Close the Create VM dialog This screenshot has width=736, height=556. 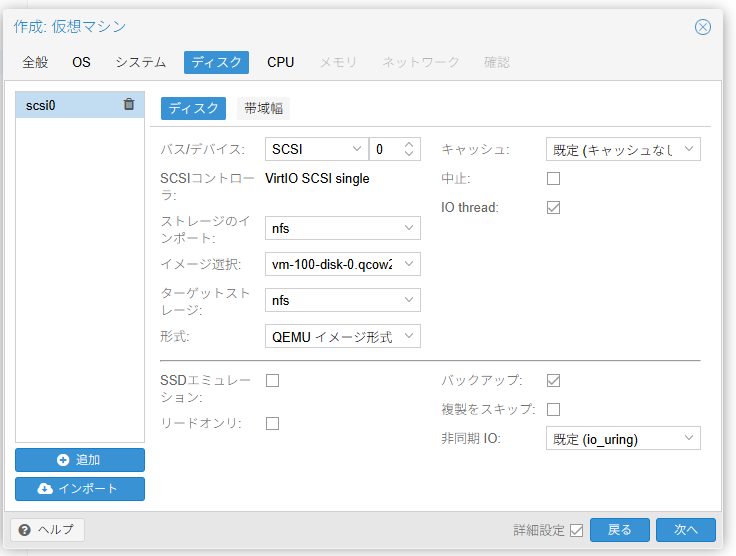[x=703, y=27]
